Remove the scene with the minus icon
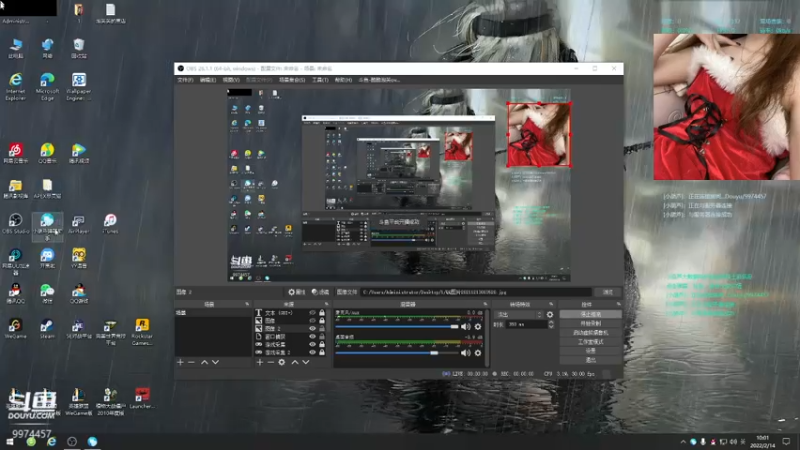The width and height of the screenshot is (800, 450). [x=191, y=362]
